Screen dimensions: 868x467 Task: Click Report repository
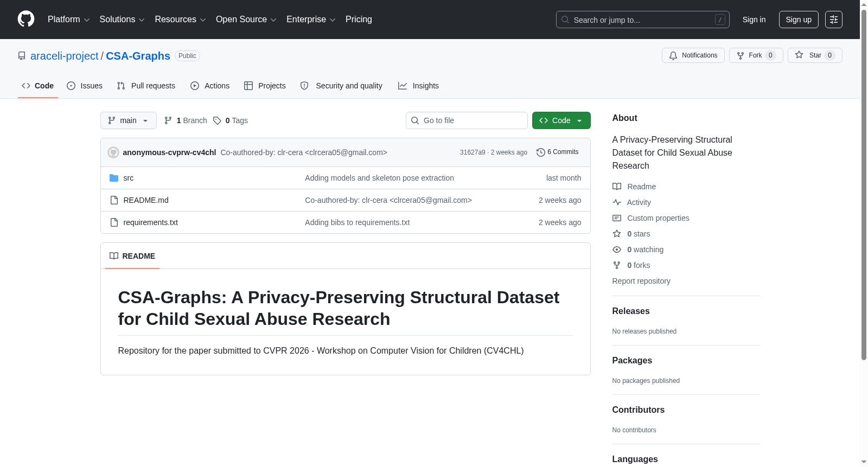[x=641, y=281]
